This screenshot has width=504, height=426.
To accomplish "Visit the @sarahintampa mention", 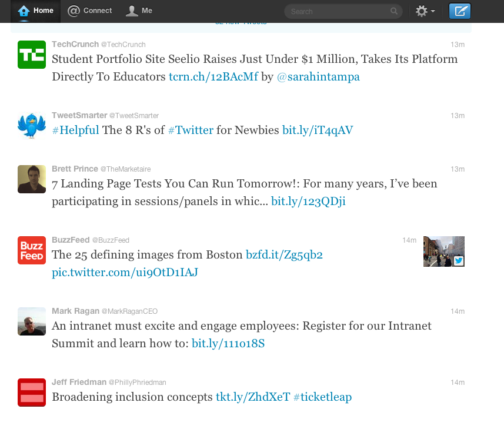I will 318,77.
